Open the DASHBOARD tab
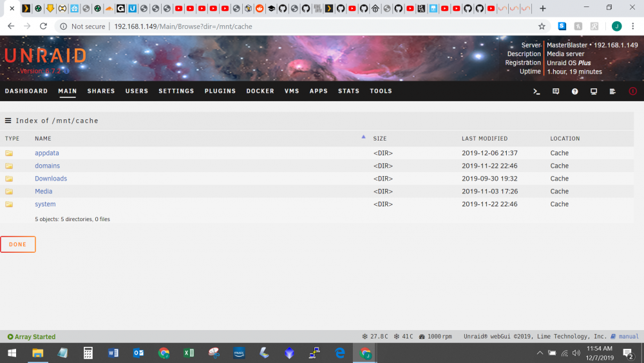 click(26, 91)
